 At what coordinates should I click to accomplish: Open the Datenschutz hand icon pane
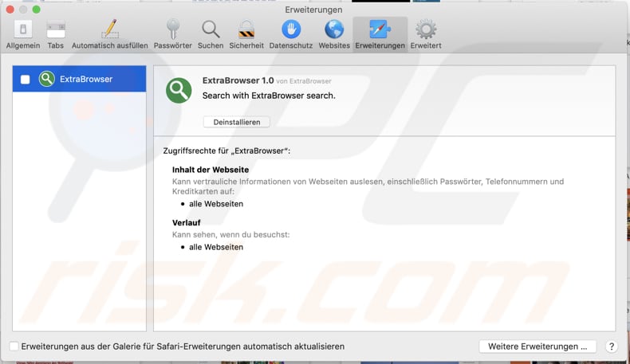[291, 34]
